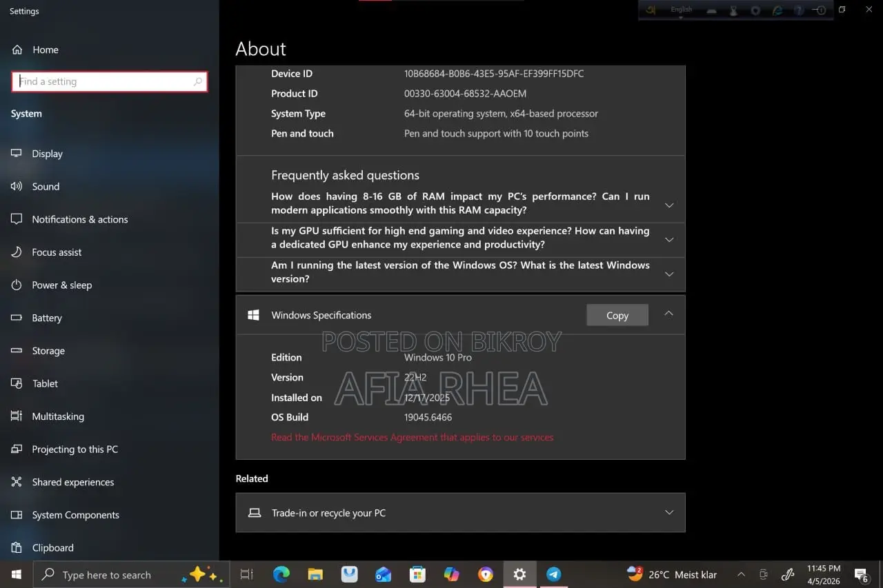Open Clipboard settings
Viewport: 883px width, 588px height.
(52, 548)
